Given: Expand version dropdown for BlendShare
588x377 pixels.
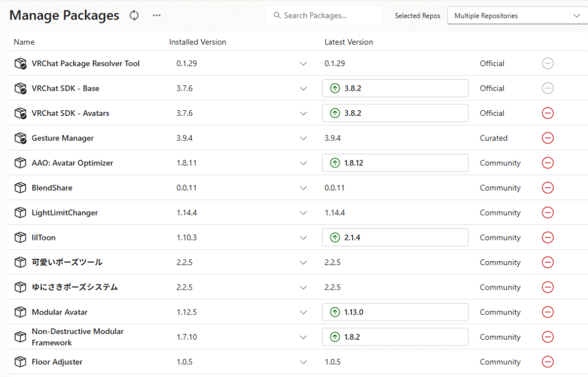Looking at the screenshot, I should click(303, 188).
